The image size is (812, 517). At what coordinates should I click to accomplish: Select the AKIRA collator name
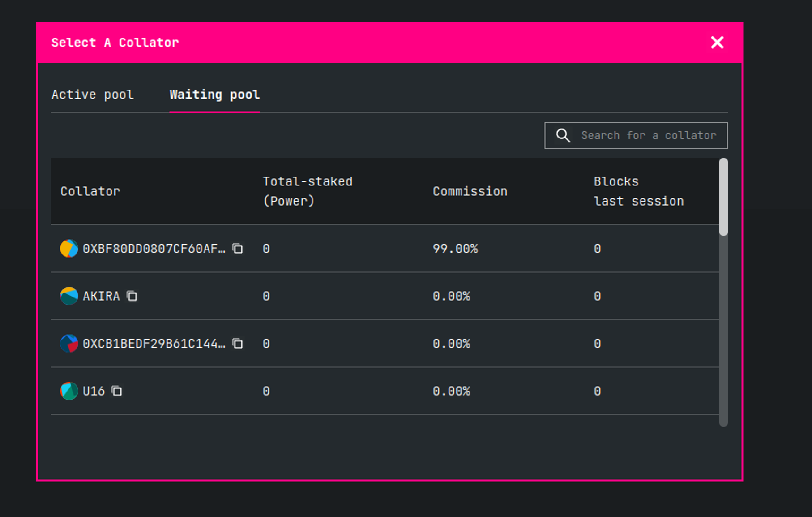101,296
